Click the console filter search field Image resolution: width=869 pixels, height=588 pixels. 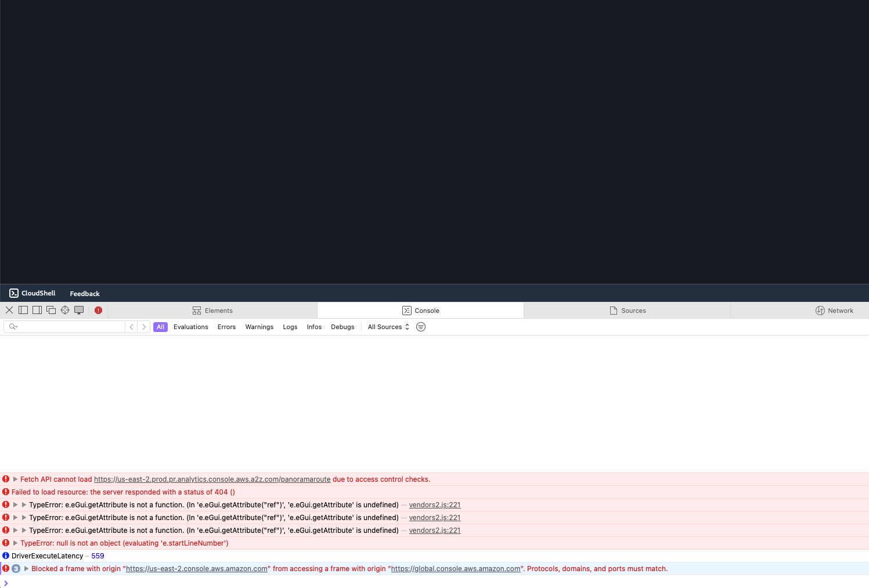coord(70,327)
